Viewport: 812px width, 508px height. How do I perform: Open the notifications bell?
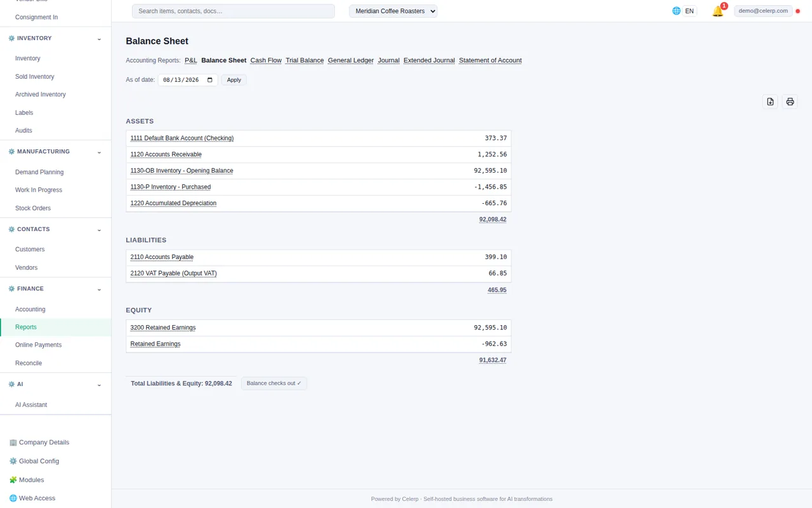click(717, 11)
